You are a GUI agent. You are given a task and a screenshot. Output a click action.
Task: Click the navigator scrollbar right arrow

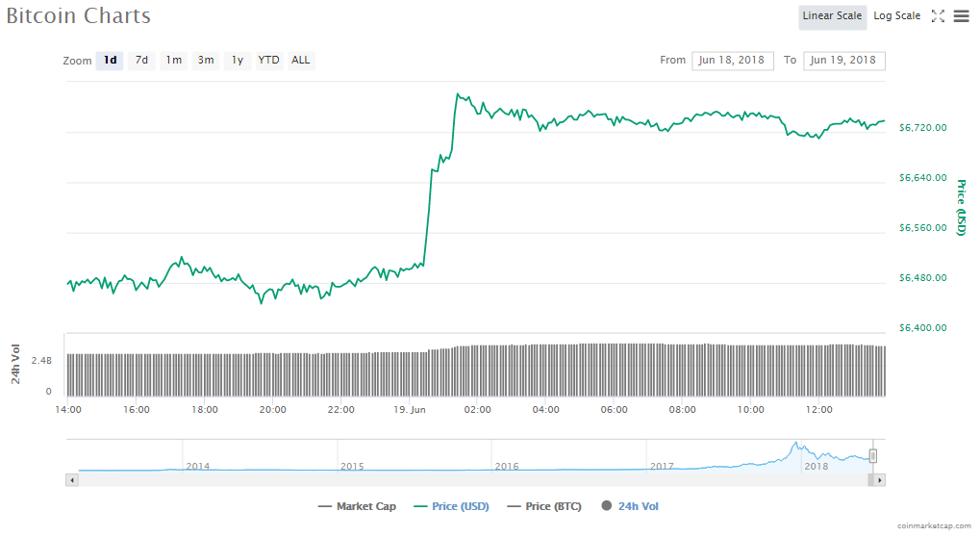pyautogui.click(x=880, y=479)
